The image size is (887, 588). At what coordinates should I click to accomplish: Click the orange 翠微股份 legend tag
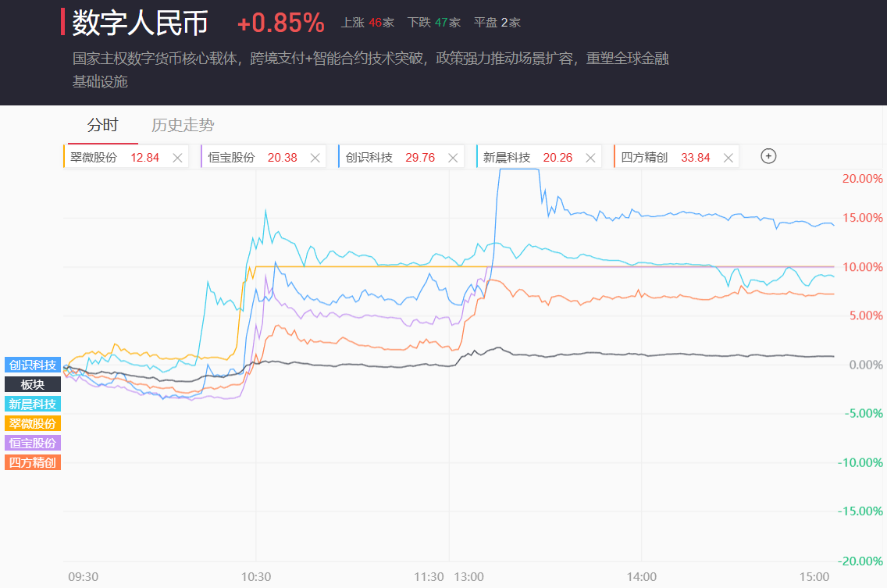tap(33, 423)
